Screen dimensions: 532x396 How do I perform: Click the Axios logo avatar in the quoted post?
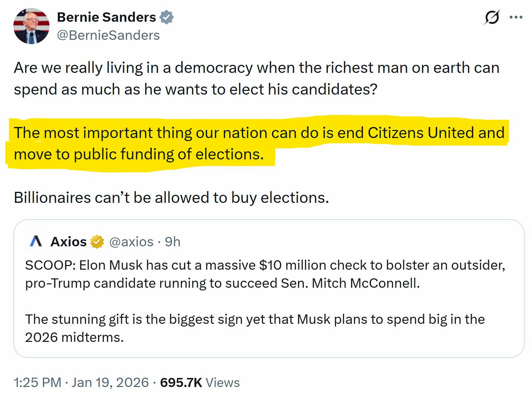(x=36, y=241)
